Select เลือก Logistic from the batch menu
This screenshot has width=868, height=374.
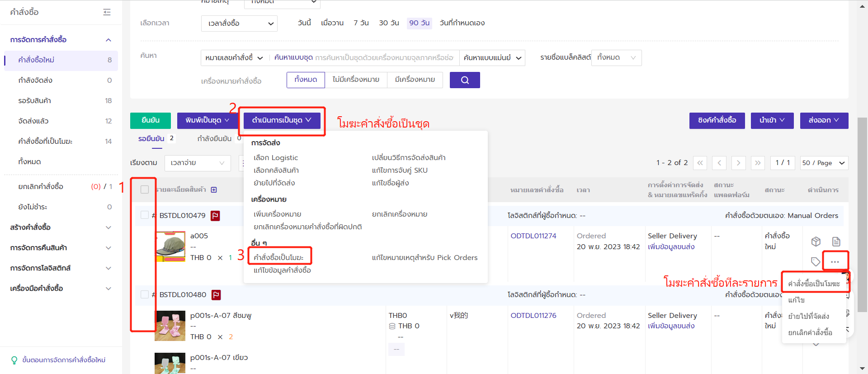276,157
